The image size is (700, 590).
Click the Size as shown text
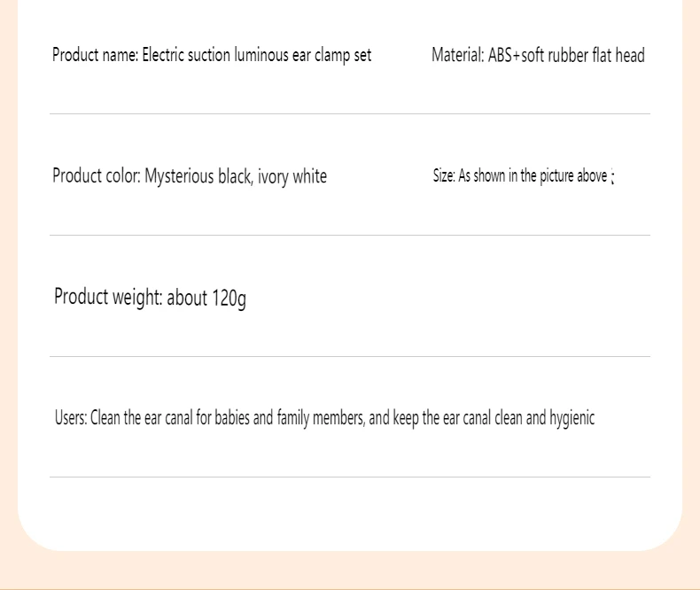524,175
